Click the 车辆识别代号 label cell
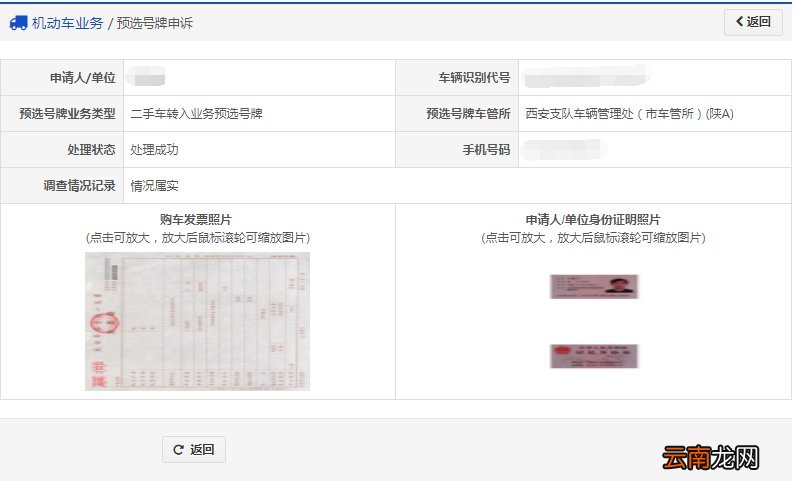The width and height of the screenshot is (796, 486). [x=457, y=78]
